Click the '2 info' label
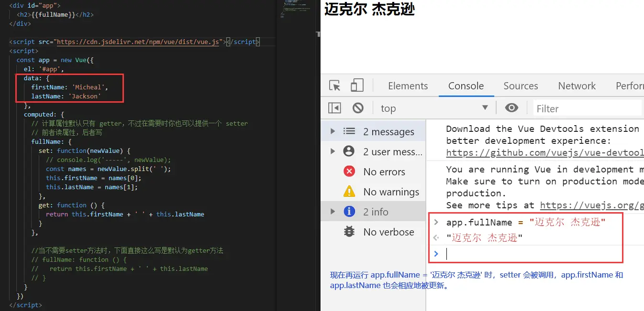The image size is (644, 311). coord(376,212)
